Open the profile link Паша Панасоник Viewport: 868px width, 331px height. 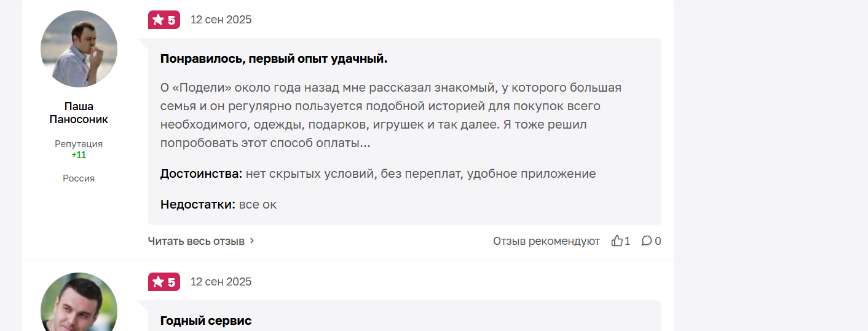coord(79,113)
